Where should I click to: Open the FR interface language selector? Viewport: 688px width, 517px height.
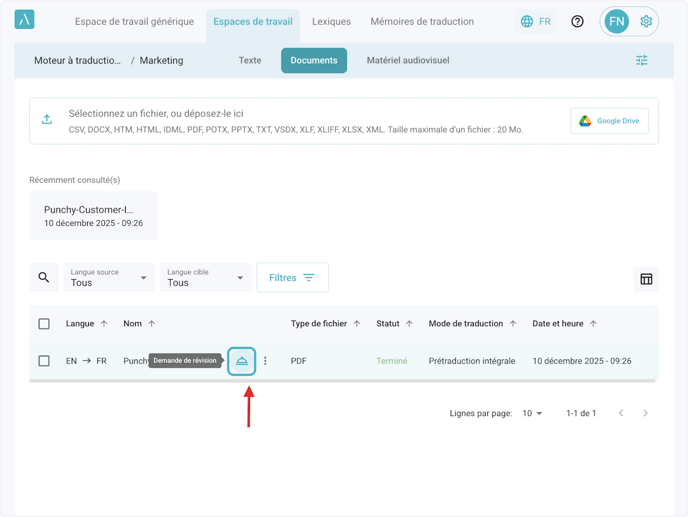[x=536, y=21]
